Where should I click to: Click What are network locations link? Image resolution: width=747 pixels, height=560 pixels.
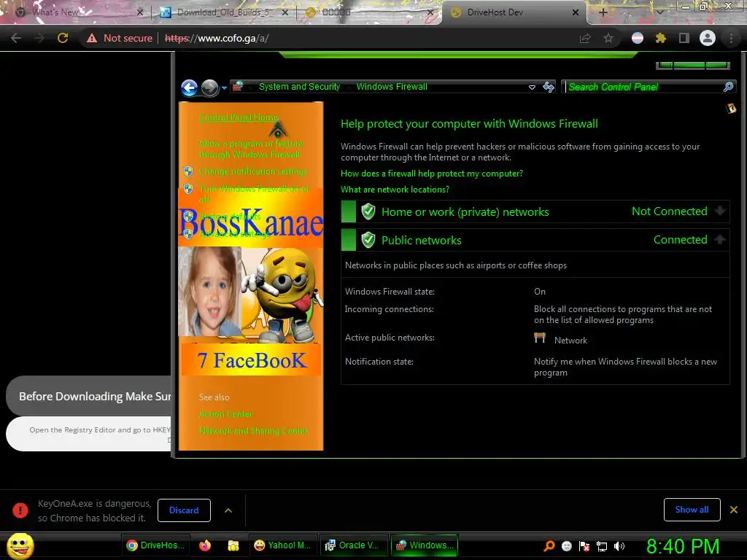395,190
